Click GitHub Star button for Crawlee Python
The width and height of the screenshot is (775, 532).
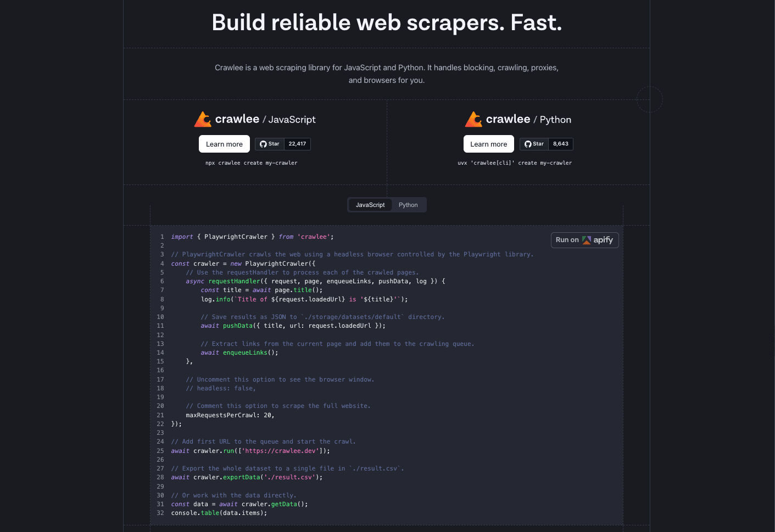tap(534, 144)
